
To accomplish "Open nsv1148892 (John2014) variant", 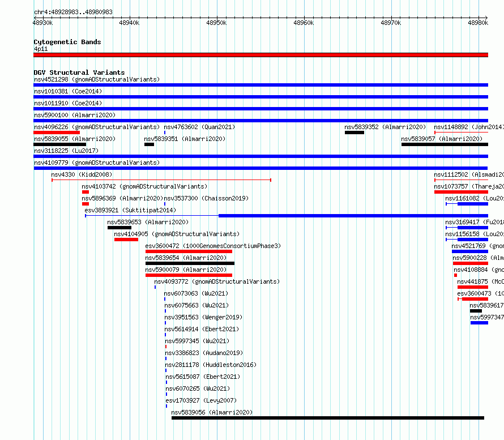I will (469, 127).
